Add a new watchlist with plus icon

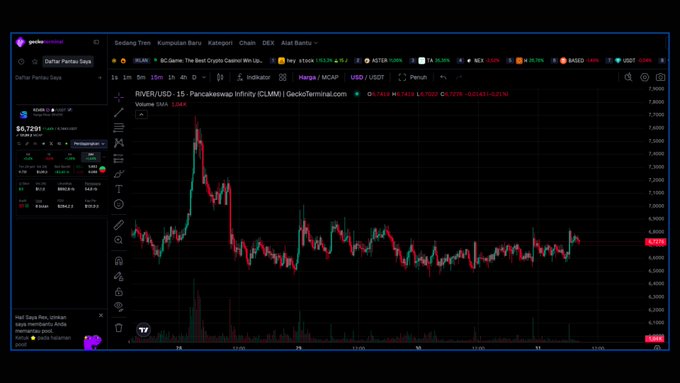click(x=100, y=78)
